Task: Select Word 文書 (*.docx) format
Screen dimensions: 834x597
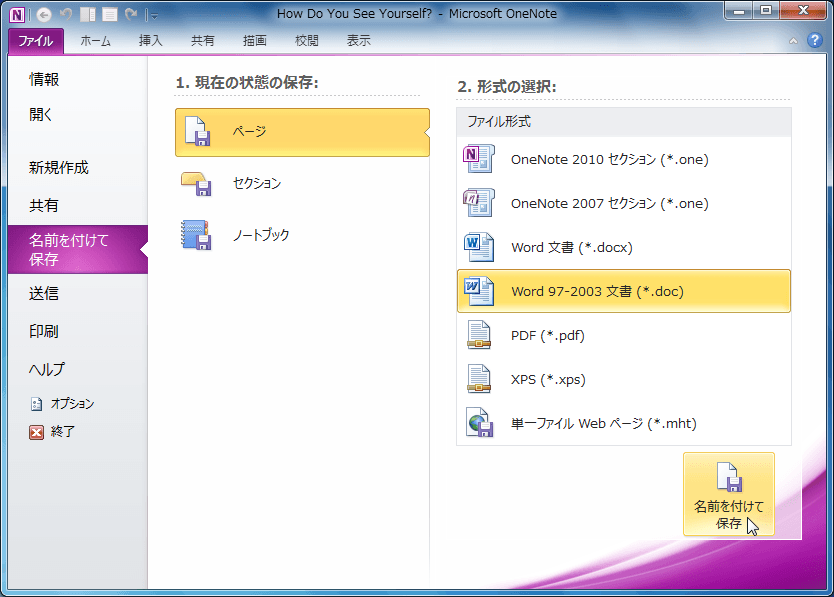Action: 624,247
